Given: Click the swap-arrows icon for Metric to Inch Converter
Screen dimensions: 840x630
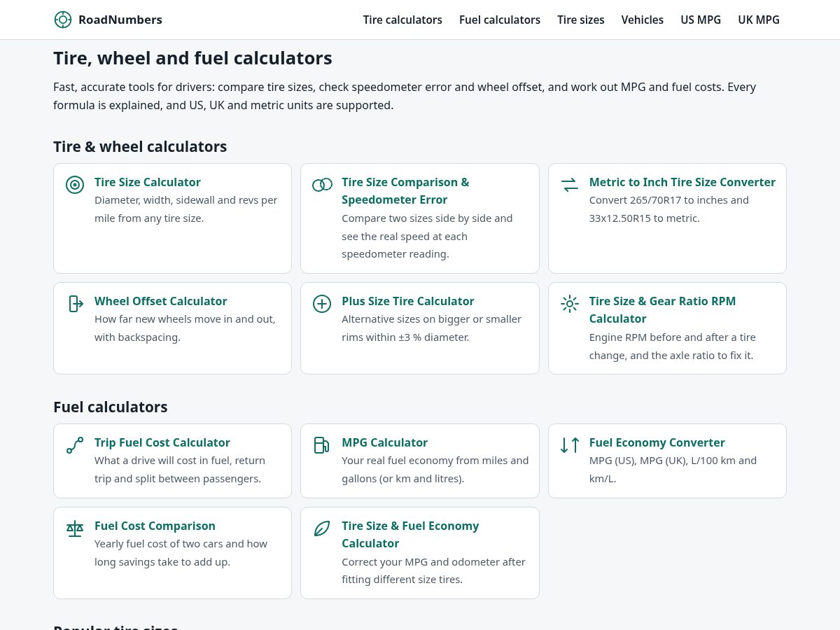Looking at the screenshot, I should 570,185.
